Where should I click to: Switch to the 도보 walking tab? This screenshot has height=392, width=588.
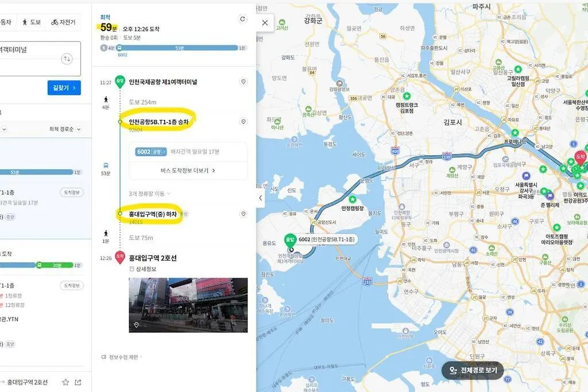[x=32, y=22]
